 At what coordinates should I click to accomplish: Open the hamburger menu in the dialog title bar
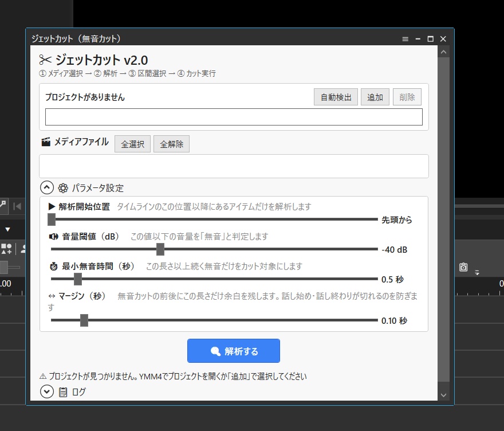pyautogui.click(x=405, y=38)
